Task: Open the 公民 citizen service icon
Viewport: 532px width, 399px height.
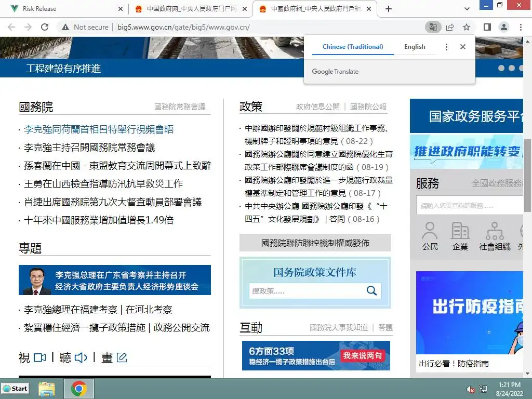Action: 430,236
